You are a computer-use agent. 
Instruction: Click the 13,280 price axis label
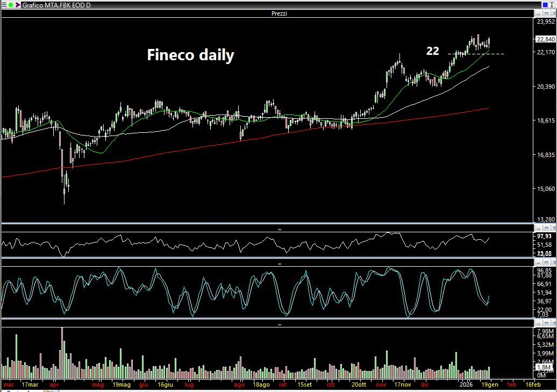[x=546, y=219]
